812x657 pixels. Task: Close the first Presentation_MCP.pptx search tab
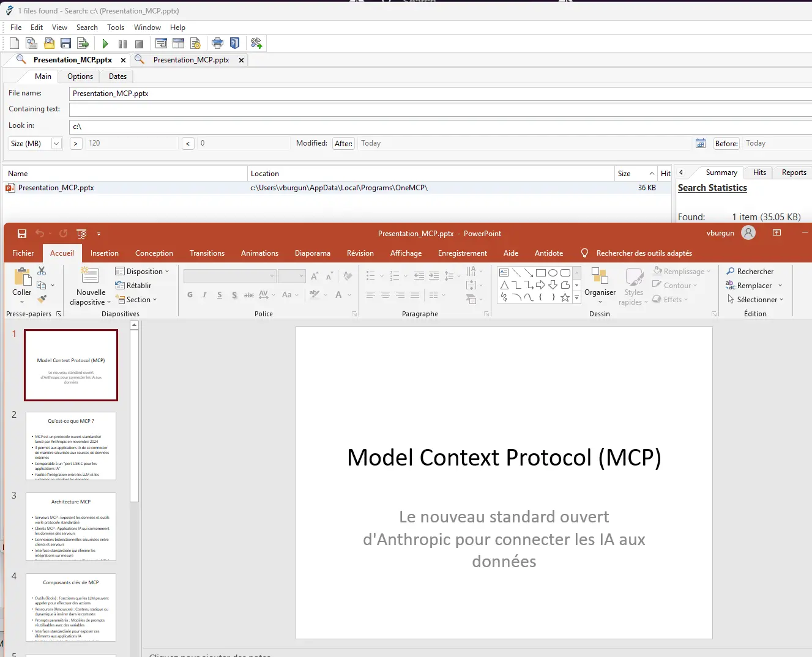(x=123, y=60)
